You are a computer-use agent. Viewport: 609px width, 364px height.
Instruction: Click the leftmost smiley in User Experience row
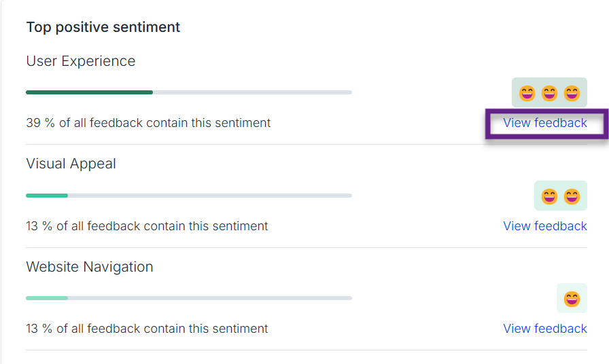pyautogui.click(x=527, y=93)
